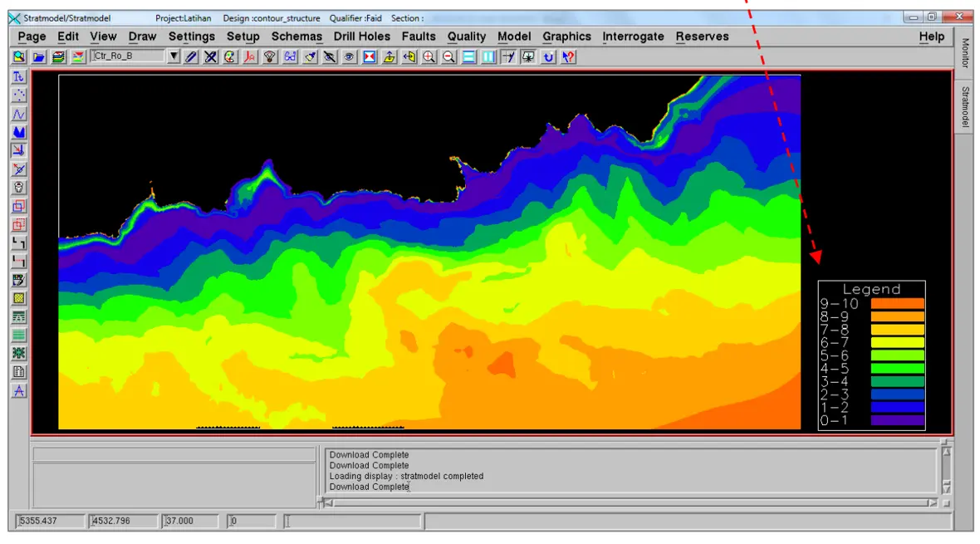Click the crossed-out eye hide icon
The height and width of the screenshot is (544, 980).
(x=330, y=57)
